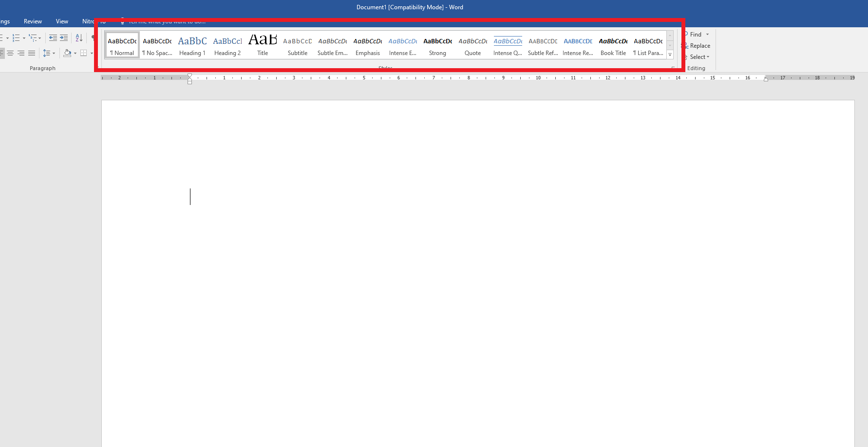Open the Review ribbon tab
This screenshot has height=447, width=868.
click(x=33, y=21)
